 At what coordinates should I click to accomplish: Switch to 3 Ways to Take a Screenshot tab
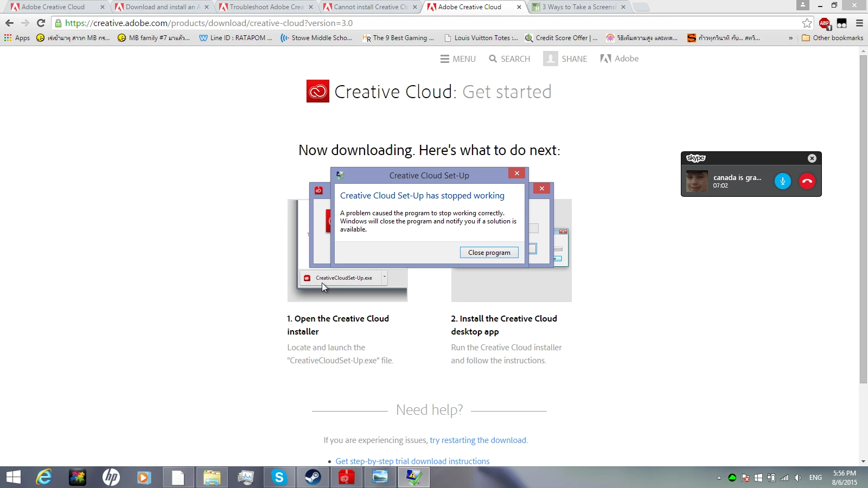tap(577, 7)
